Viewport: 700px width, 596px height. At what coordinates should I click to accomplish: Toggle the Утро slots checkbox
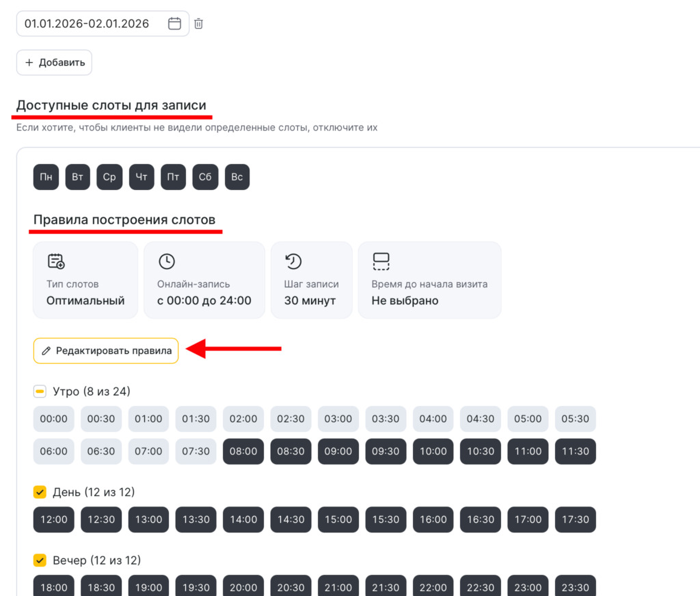[x=40, y=392]
